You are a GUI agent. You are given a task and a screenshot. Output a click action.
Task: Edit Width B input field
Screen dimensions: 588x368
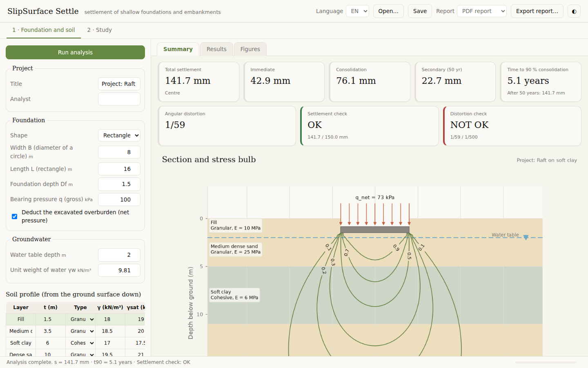click(119, 152)
